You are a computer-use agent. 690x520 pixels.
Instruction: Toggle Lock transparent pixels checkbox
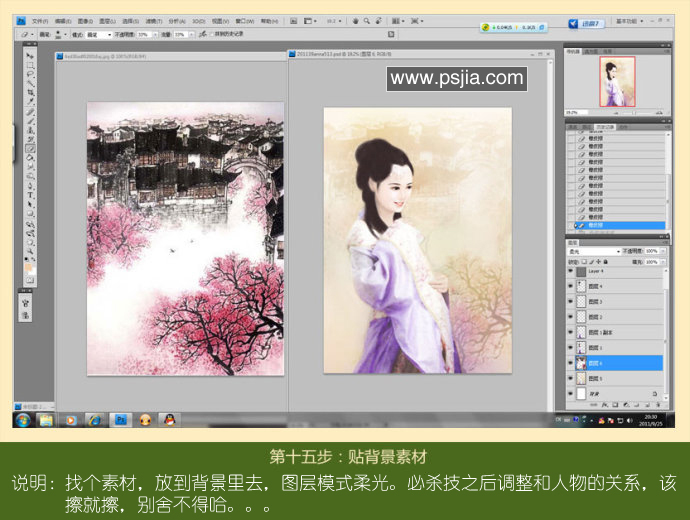[584, 262]
